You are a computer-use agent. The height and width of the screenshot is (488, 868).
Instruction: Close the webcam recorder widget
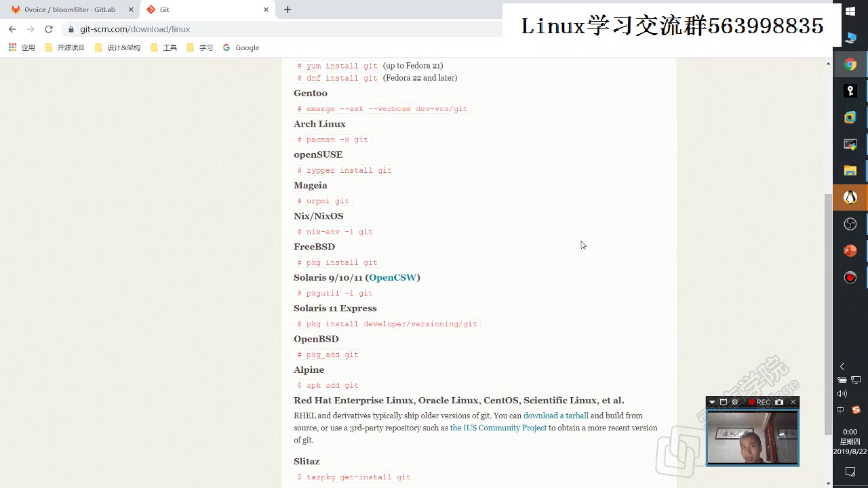[793, 402]
